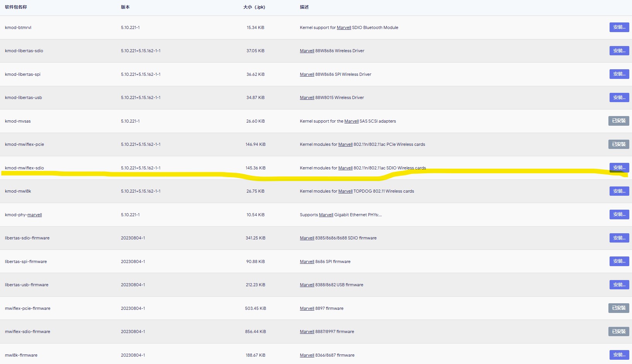Install the mwl8k-firmware package
Screen dimensions: 632x364
pyautogui.click(x=619, y=355)
